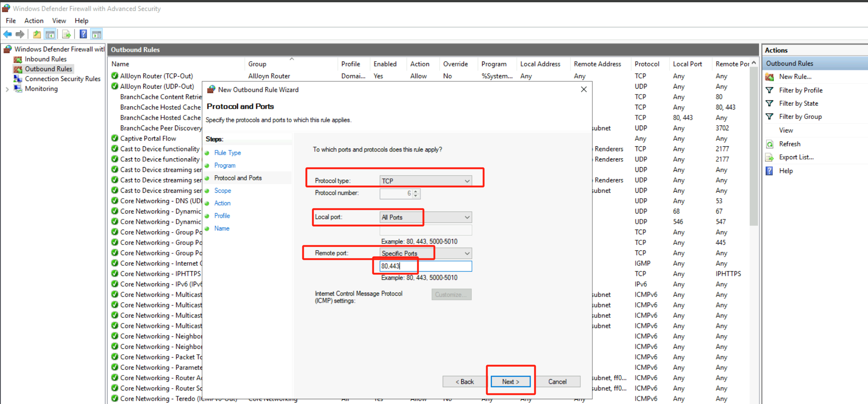
Task: Click the Back button in wizard
Action: pos(464,381)
